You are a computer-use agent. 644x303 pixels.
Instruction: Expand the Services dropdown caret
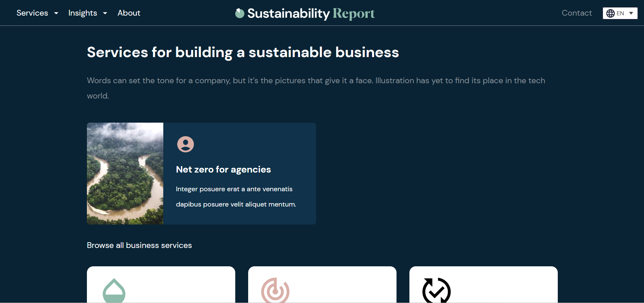pos(56,13)
